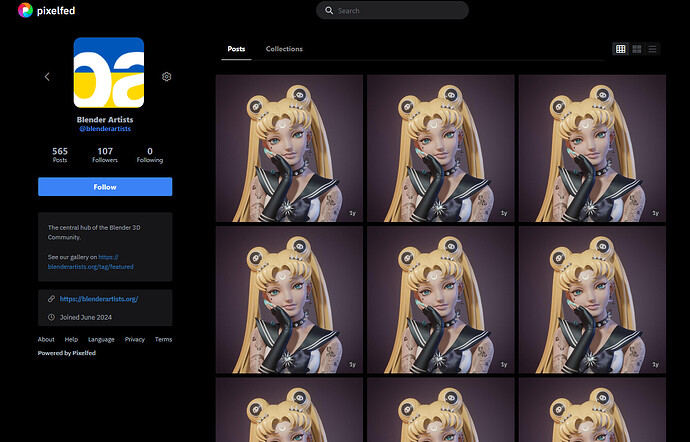Go back using the left chevron arrow
690x442 pixels.
47,77
